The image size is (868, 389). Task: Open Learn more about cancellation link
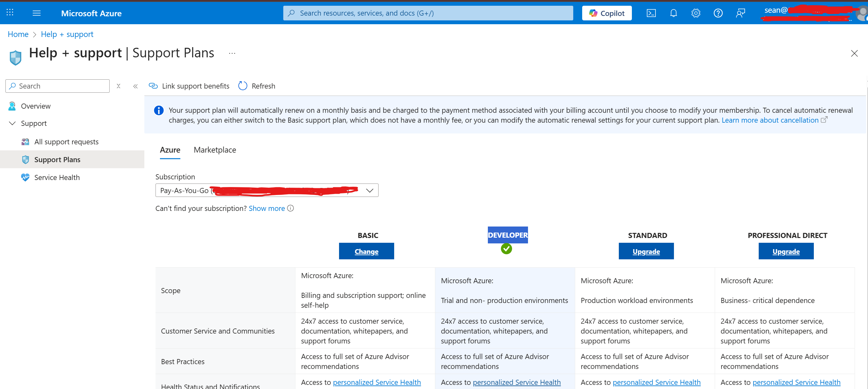[x=770, y=120]
